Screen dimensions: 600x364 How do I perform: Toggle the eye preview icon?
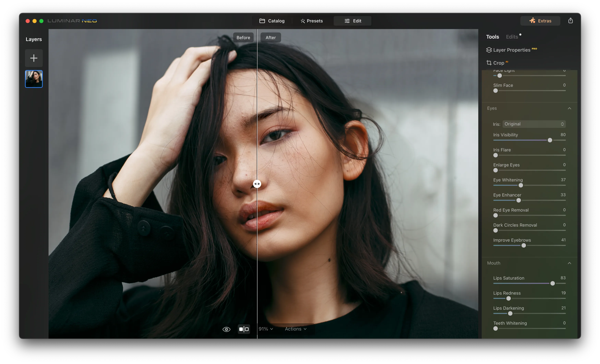click(226, 329)
